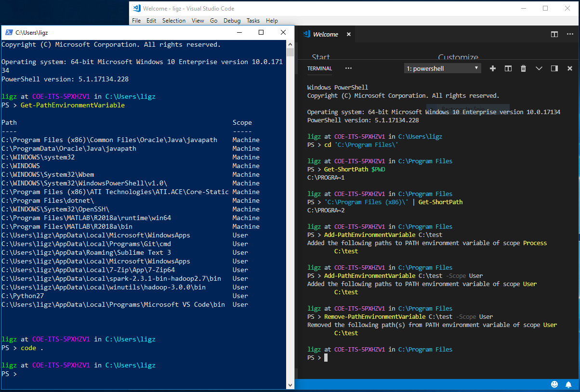Open the Tasks menu
Screen dimensions: 580x392
253,21
